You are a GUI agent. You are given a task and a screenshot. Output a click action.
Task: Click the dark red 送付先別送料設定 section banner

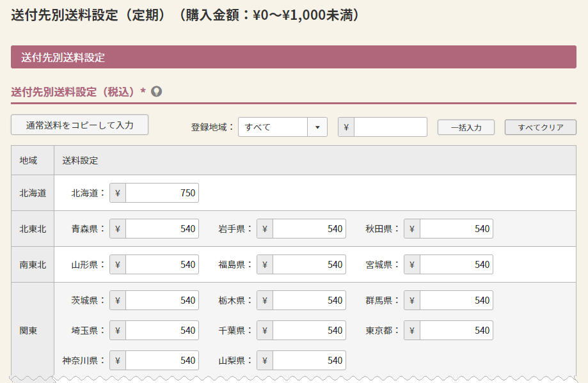click(x=294, y=57)
